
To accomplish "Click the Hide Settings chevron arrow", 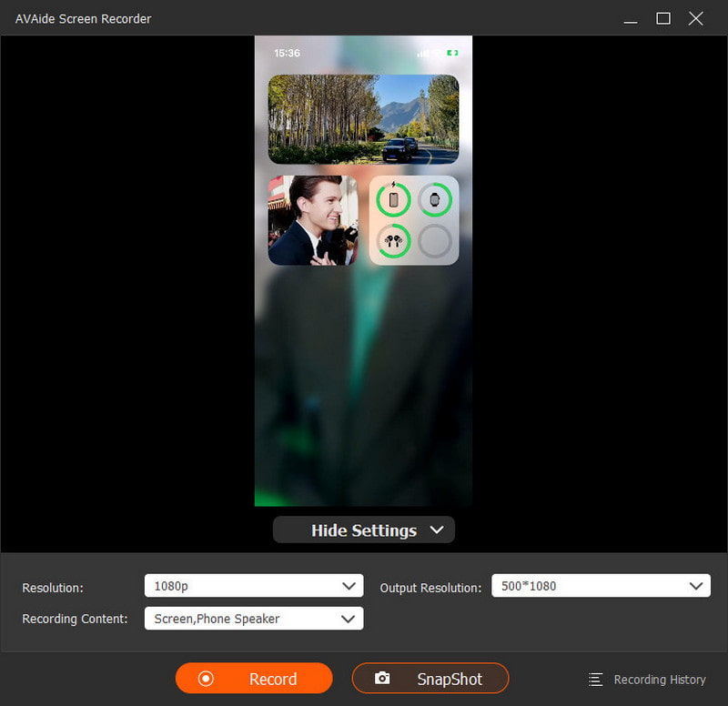I will click(437, 529).
